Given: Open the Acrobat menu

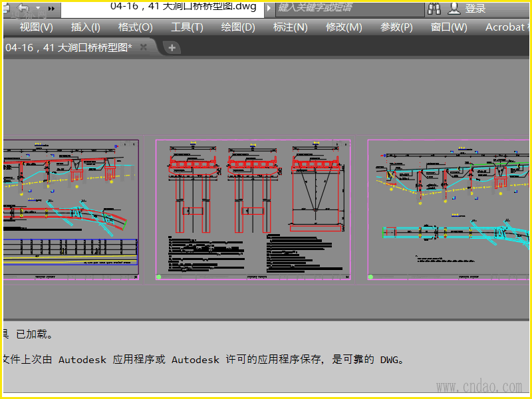Looking at the screenshot, I should (x=505, y=27).
